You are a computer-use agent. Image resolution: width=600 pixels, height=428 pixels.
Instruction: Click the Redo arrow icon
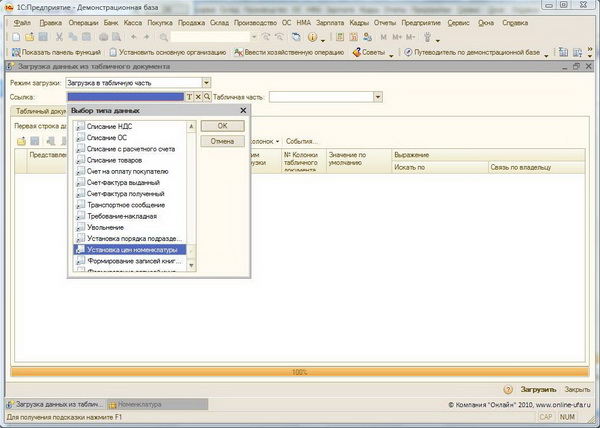pyautogui.click(x=146, y=37)
